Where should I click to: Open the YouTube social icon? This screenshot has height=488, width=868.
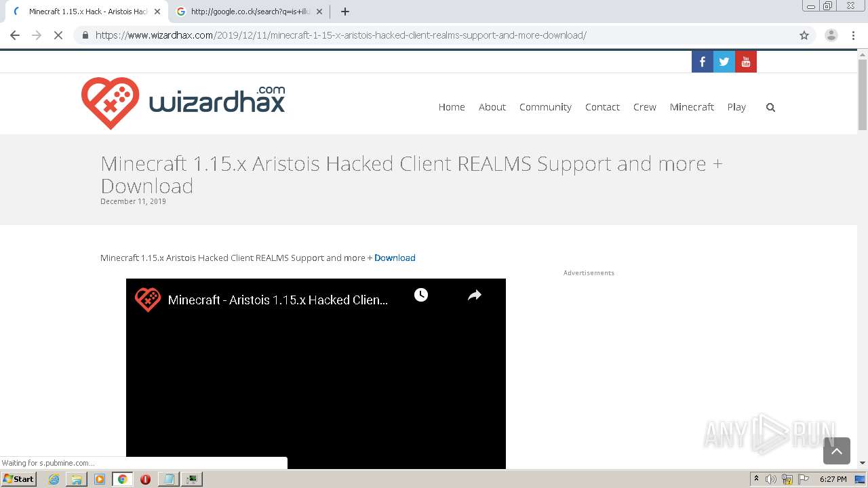(746, 62)
